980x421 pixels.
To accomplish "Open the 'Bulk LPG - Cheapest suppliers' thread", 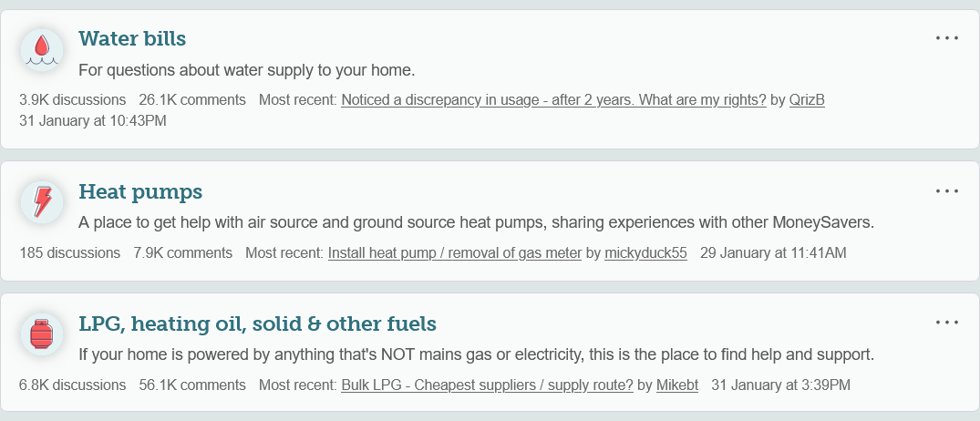I will [487, 385].
